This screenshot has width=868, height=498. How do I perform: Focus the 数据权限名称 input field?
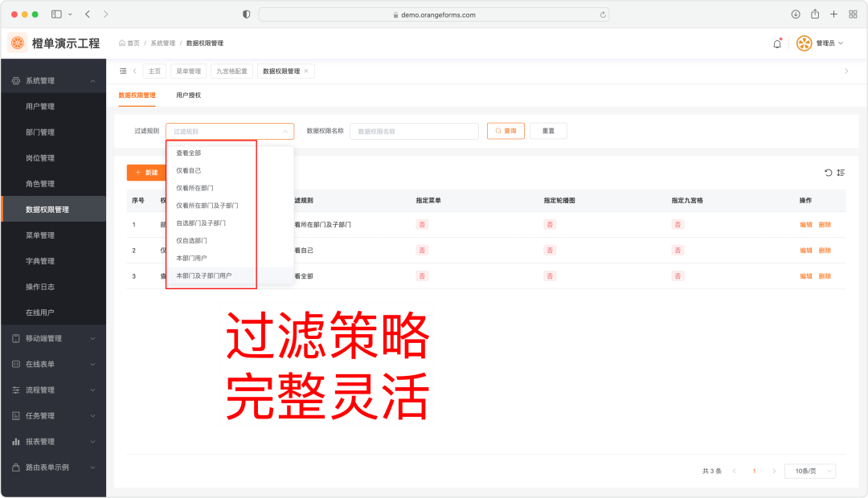point(414,131)
